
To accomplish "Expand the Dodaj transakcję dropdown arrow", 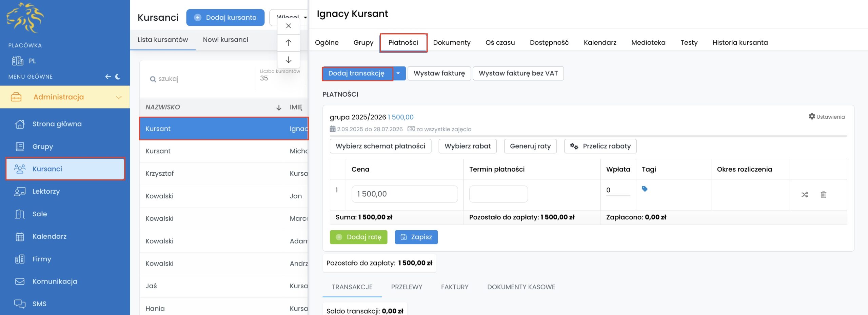I will [398, 73].
